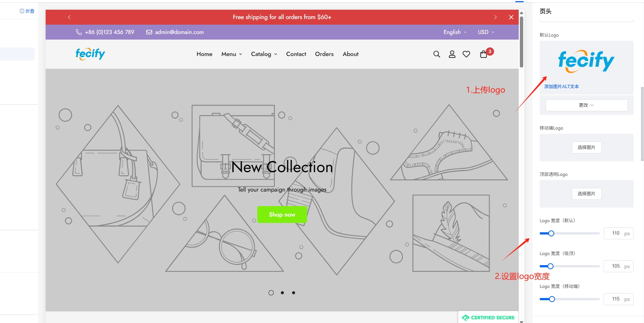Click the Logo 宽度 (默认) slider handle
644x323 pixels.
click(551, 233)
